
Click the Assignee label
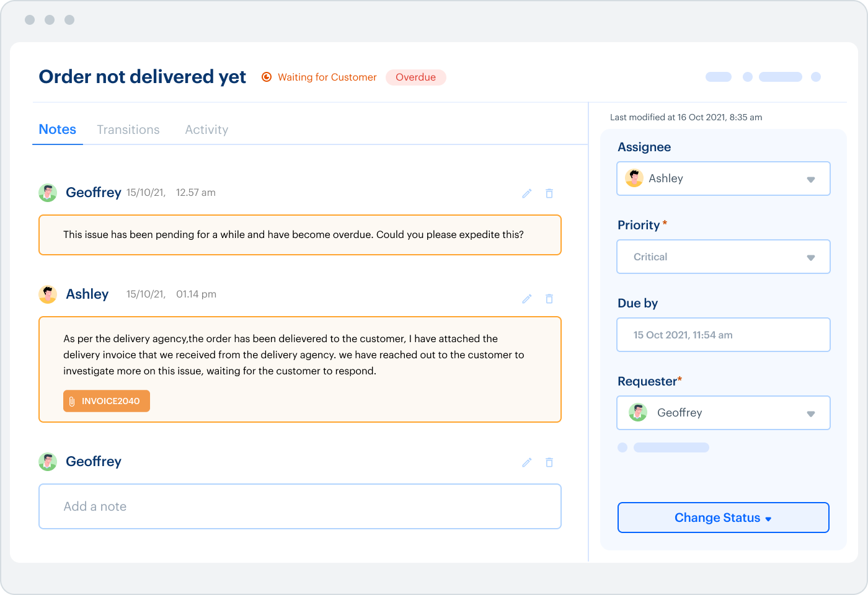[644, 147]
